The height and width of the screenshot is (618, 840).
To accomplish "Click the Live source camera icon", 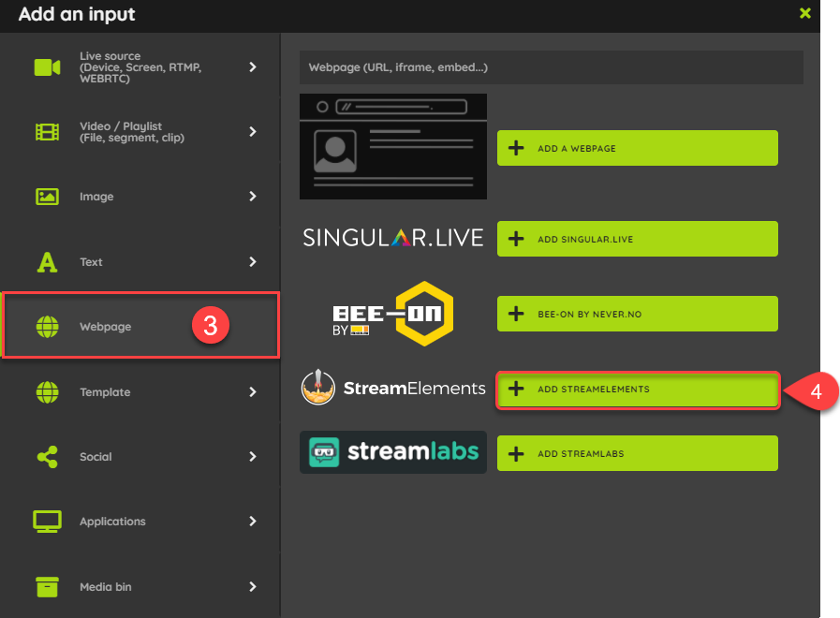I will coord(47,67).
